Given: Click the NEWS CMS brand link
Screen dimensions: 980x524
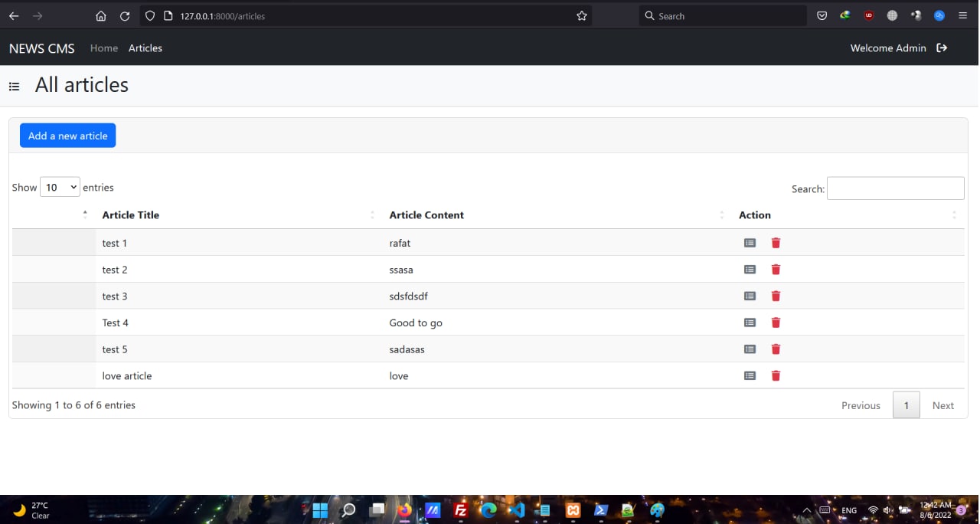Looking at the screenshot, I should tap(42, 48).
